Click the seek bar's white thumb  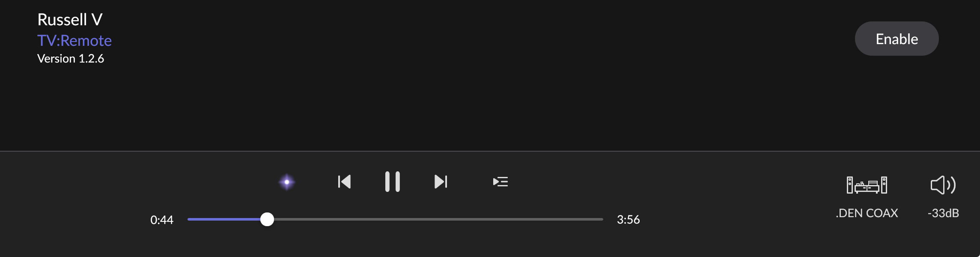pyautogui.click(x=267, y=219)
